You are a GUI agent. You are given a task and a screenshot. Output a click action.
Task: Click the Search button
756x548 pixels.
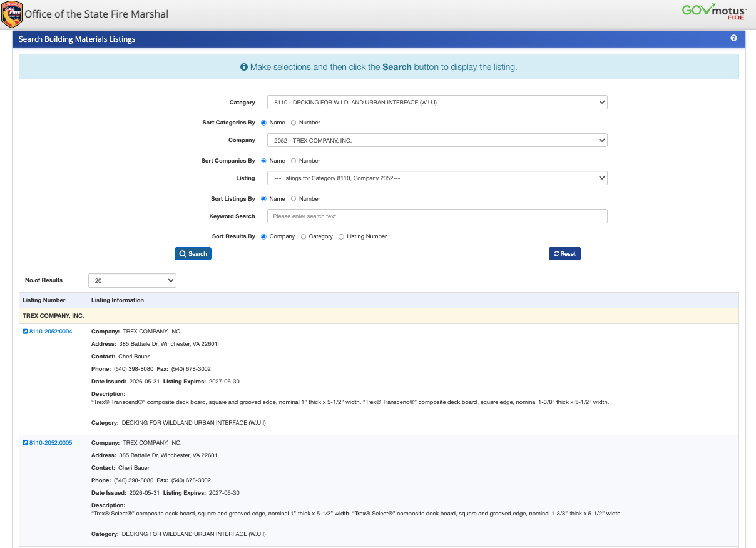point(193,254)
